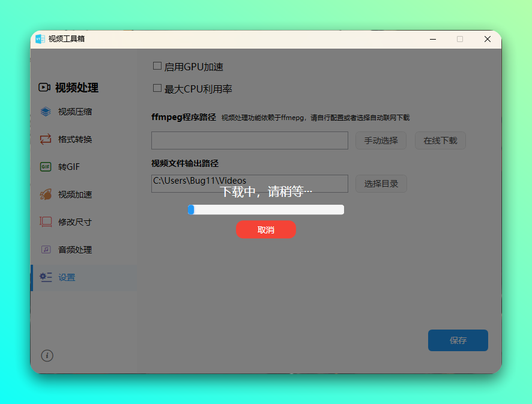Enable the 启用GPU加速 checkbox

coord(157,66)
